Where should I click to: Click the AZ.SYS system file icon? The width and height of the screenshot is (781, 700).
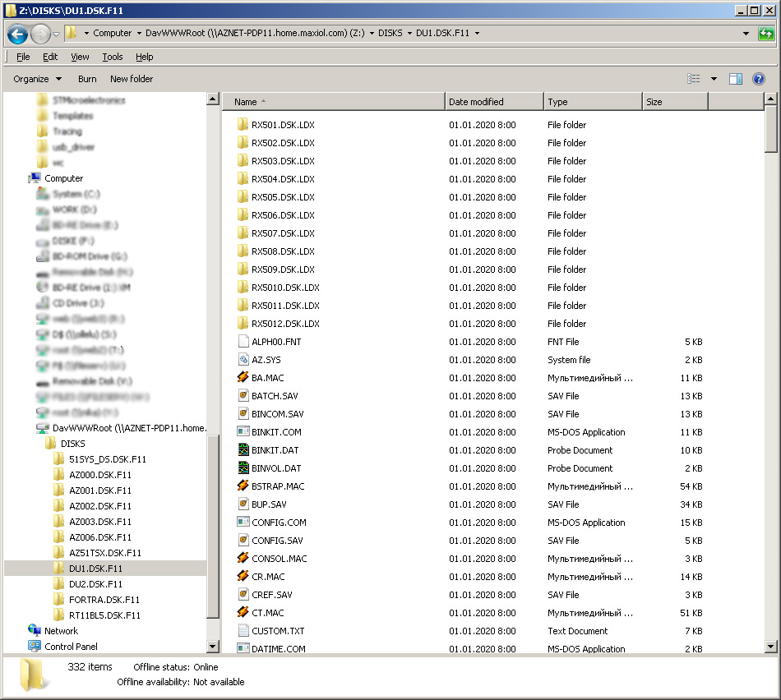pos(243,360)
